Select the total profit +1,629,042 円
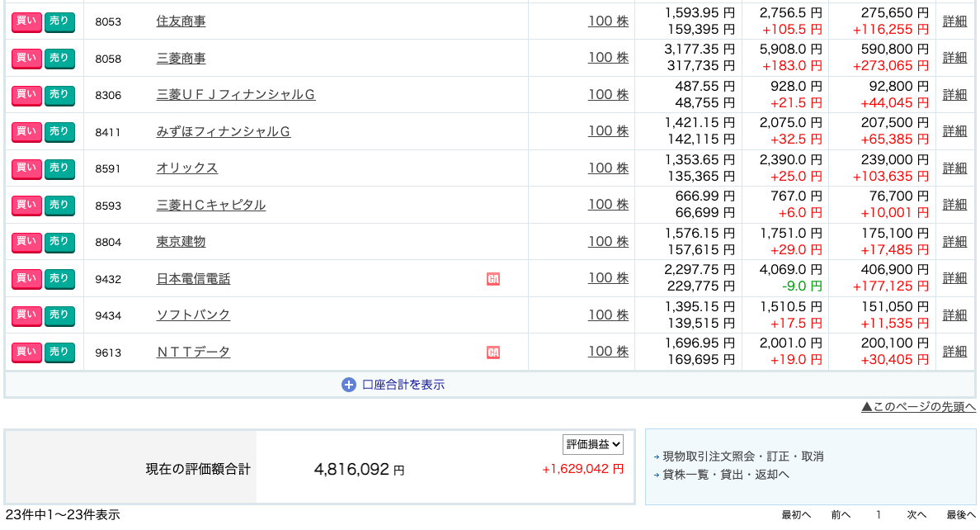 (582, 469)
